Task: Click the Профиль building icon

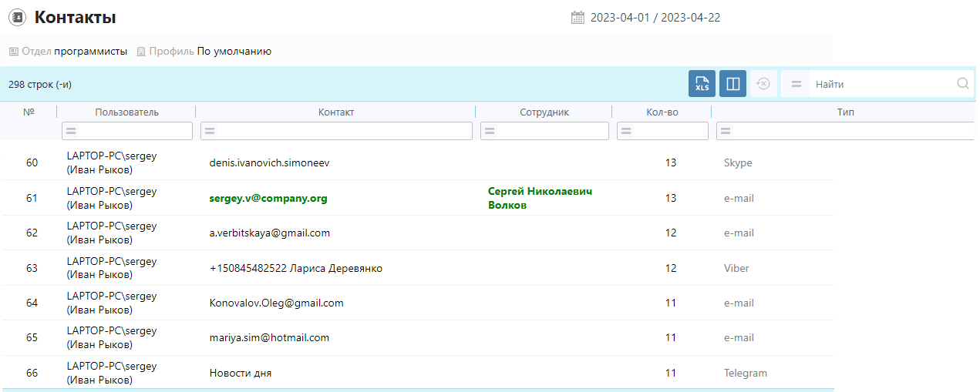Action: (141, 52)
